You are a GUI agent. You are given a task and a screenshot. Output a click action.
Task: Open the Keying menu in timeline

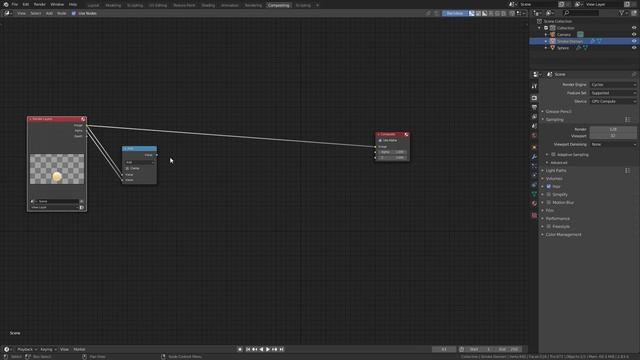point(48,349)
